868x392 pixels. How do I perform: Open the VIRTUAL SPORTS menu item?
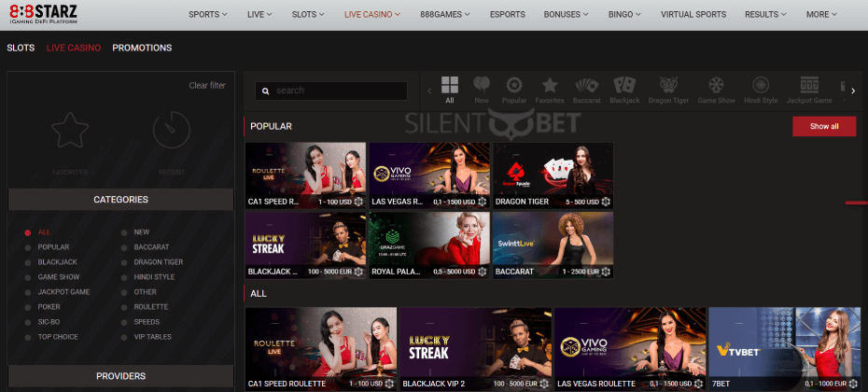click(x=693, y=14)
